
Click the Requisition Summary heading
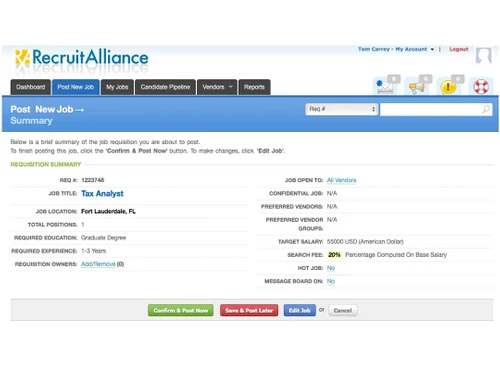point(46,164)
